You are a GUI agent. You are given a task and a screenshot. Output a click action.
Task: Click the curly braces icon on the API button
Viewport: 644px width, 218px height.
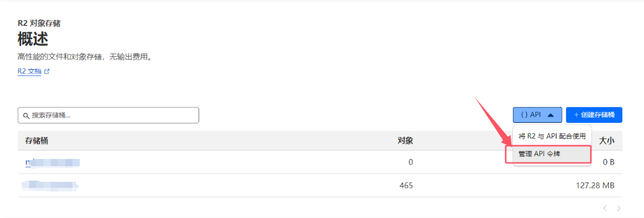[524, 115]
